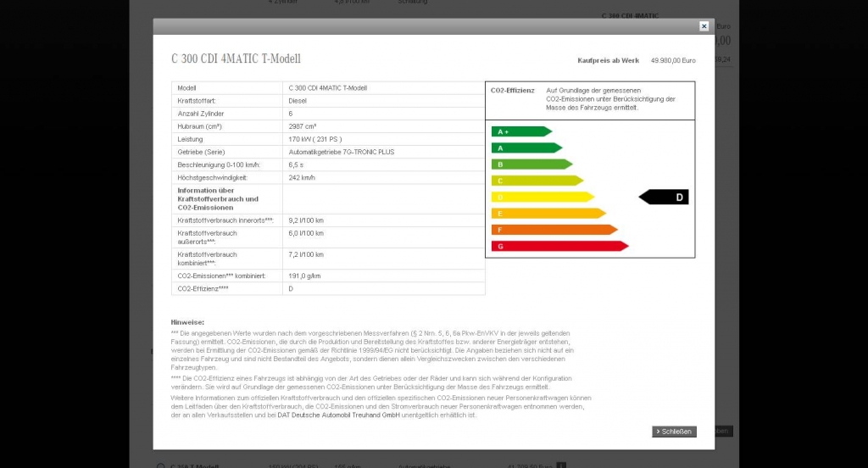Click the black D rating arrow marker
Image resolution: width=868 pixels, height=468 pixels.
click(x=664, y=198)
